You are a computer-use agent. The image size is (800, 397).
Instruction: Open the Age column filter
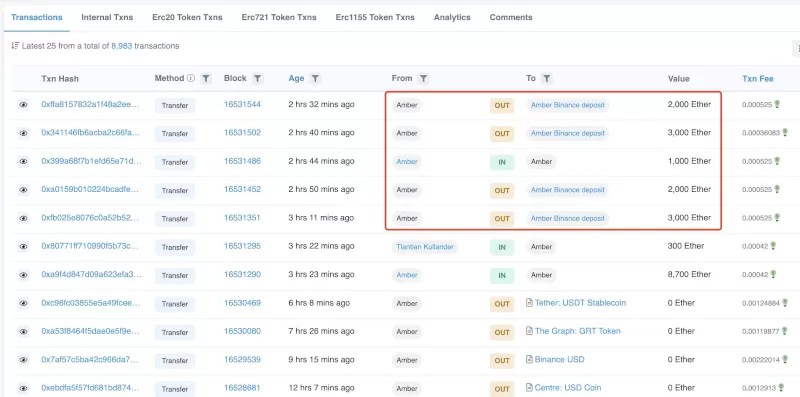pos(315,79)
